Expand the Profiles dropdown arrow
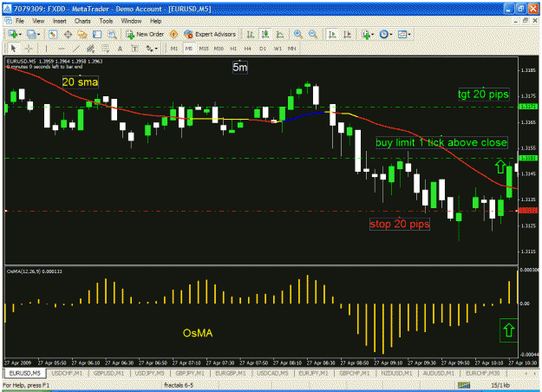542x392 pixels. (x=38, y=35)
